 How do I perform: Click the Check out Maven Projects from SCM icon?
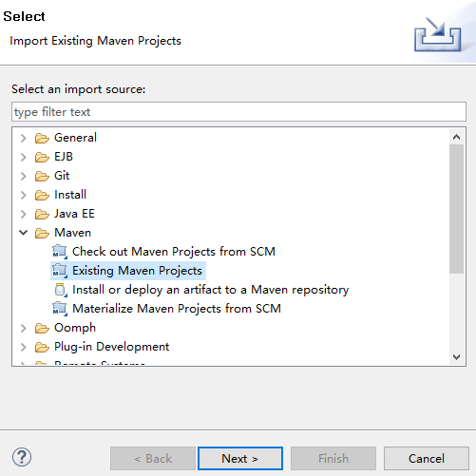pos(60,252)
